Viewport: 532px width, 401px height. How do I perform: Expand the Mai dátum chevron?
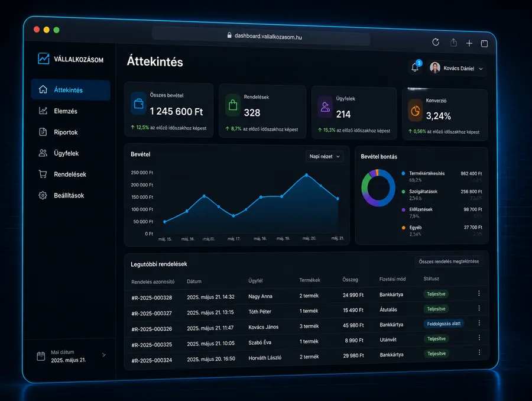click(104, 355)
